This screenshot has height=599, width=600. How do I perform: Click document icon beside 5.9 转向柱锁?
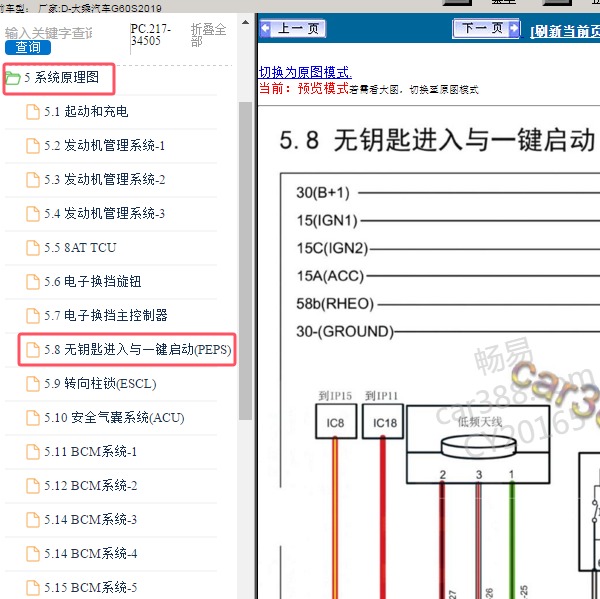tap(33, 384)
